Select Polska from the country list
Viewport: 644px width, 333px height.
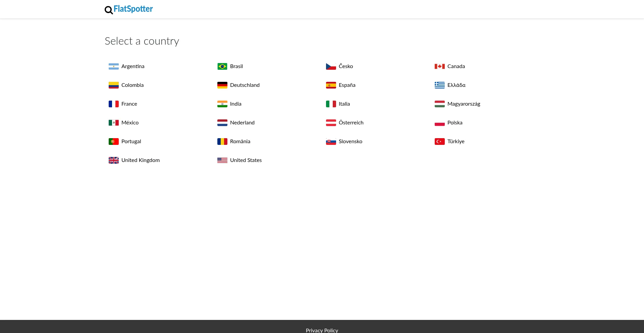(454, 123)
